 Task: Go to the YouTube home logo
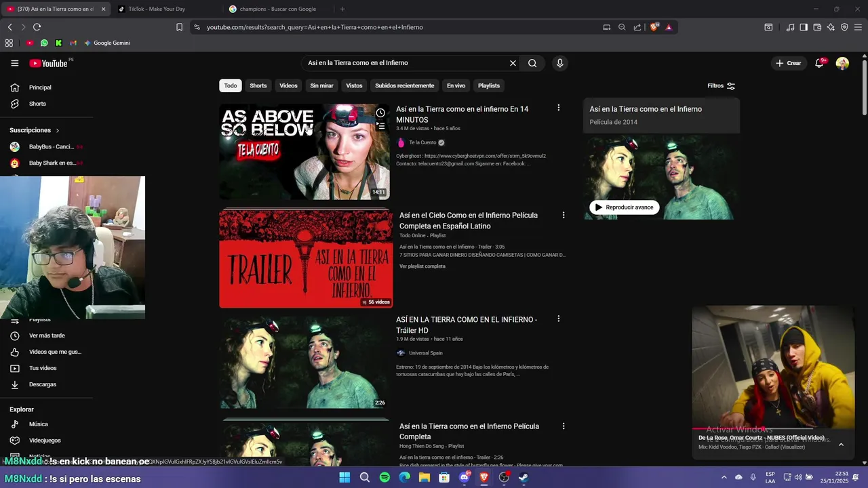point(48,63)
